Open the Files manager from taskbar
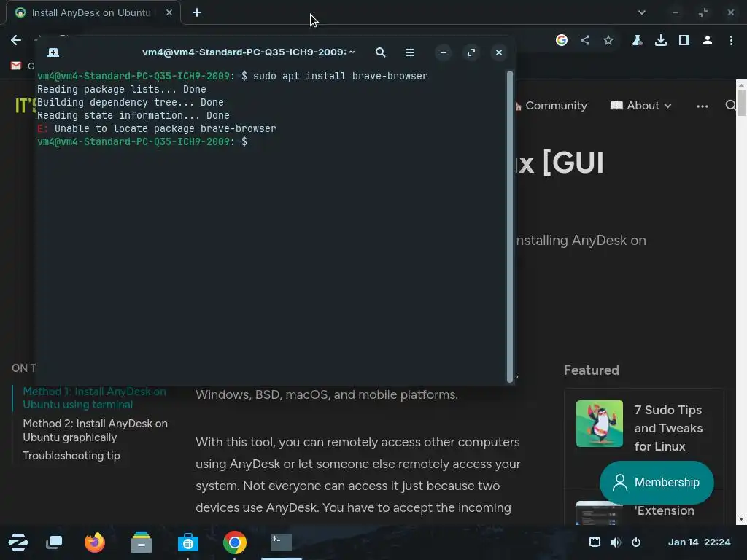Image resolution: width=747 pixels, height=560 pixels. (142, 542)
